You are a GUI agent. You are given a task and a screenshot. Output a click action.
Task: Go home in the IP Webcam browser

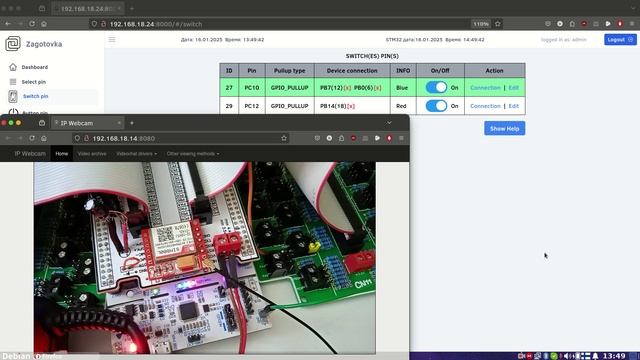[x=44, y=138]
